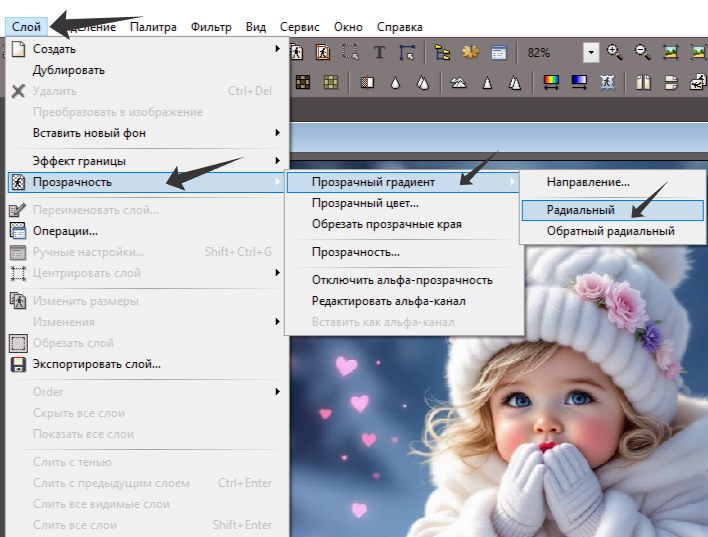The width and height of the screenshot is (708, 537).
Task: Click the image explorer tree icon
Action: click(442, 52)
